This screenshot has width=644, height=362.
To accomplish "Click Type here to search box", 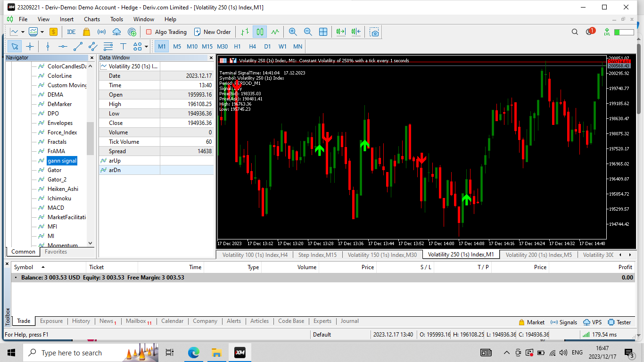I will coord(91,353).
